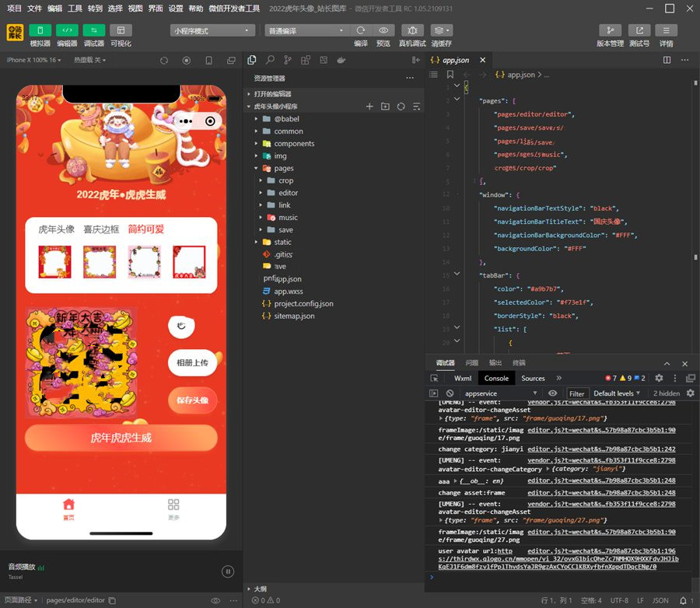Click simulator phone device icon

point(208,61)
